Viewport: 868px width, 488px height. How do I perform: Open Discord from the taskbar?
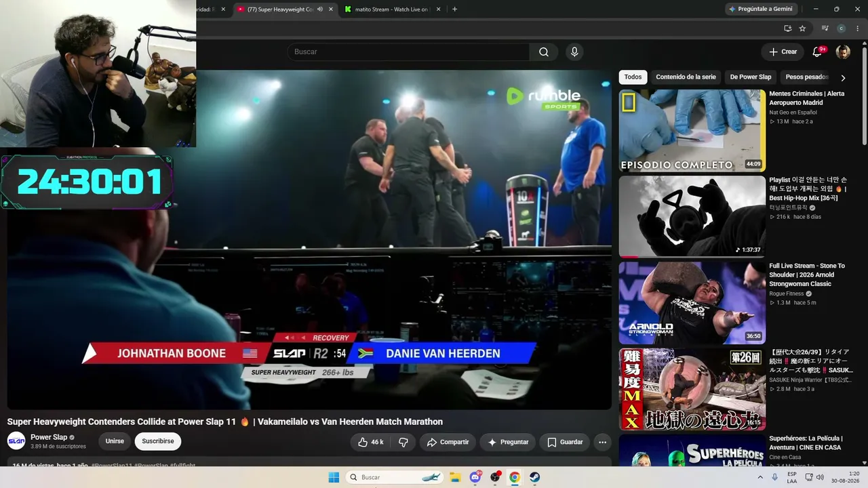point(475,477)
